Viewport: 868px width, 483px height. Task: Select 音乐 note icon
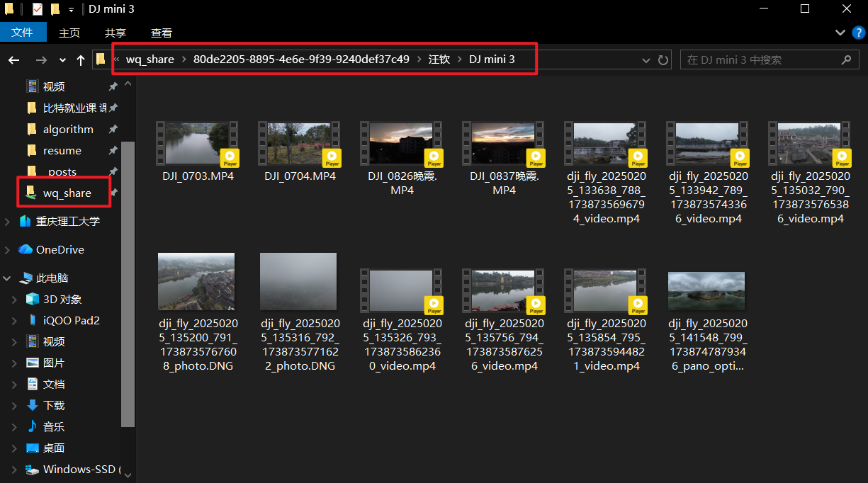(32, 426)
